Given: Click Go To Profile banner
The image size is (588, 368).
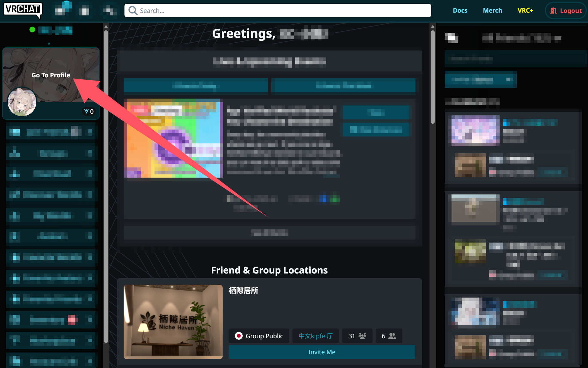Looking at the screenshot, I should pyautogui.click(x=51, y=75).
